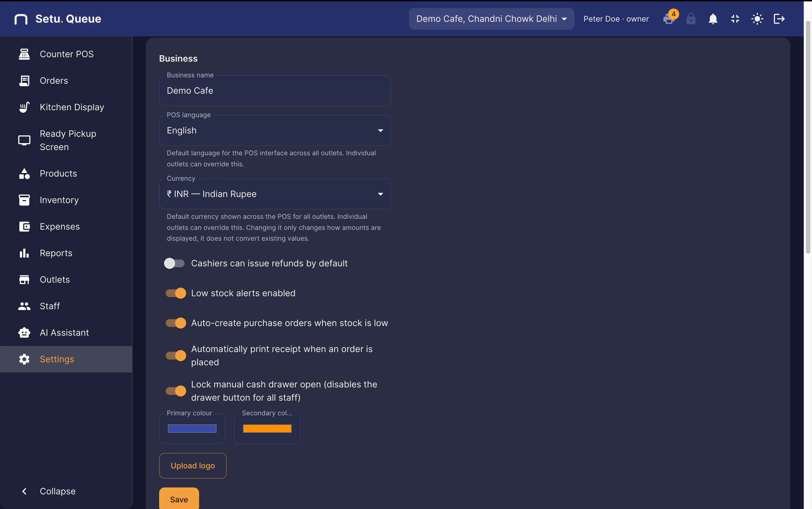The height and width of the screenshot is (509, 812).
Task: Open Kitchen Display menu item
Action: pyautogui.click(x=66, y=107)
